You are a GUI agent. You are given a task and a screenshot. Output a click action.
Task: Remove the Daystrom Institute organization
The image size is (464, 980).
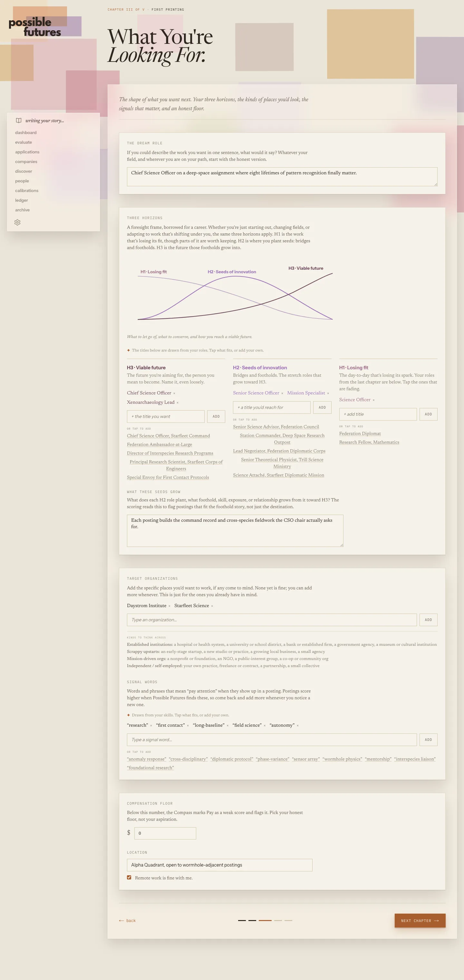click(x=169, y=606)
